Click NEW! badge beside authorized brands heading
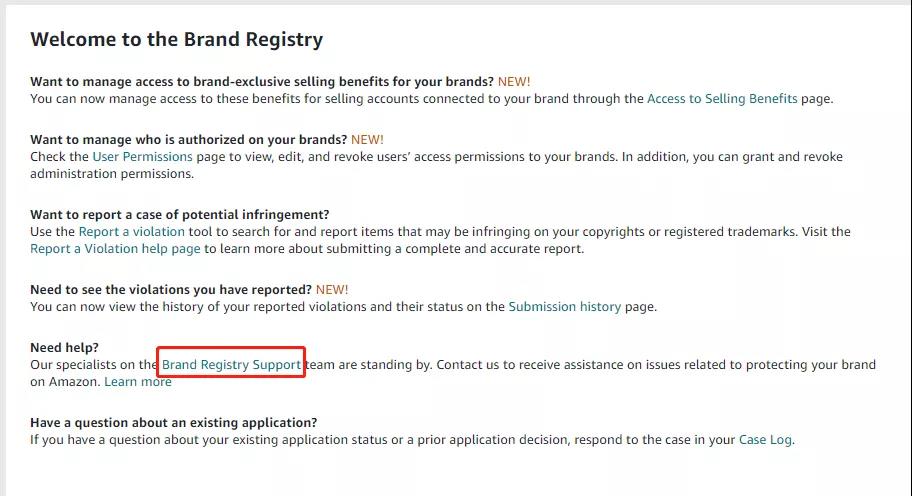 point(368,140)
